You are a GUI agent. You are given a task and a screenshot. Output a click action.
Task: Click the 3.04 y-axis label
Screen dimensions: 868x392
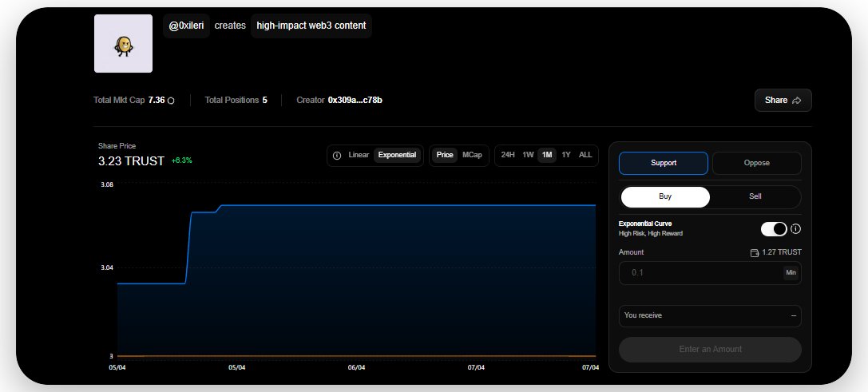point(107,268)
